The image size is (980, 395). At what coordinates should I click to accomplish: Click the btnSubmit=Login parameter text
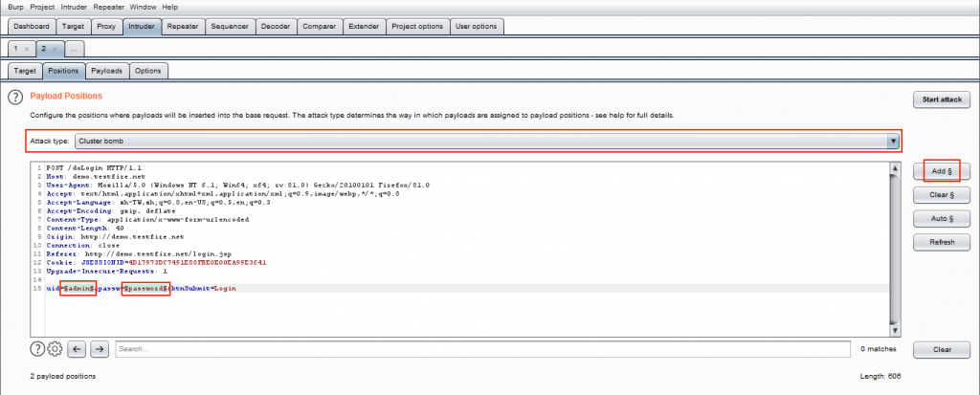[x=205, y=289]
